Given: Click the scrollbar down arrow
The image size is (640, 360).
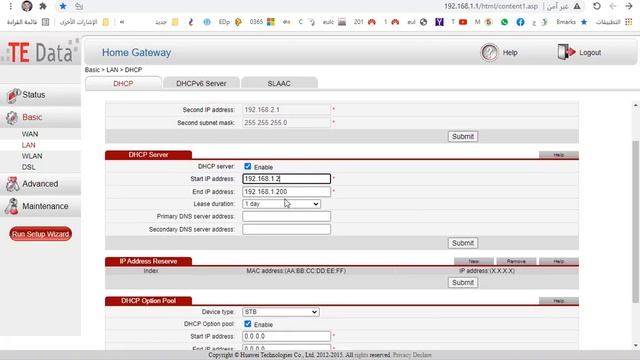Looking at the screenshot, I should 636,346.
